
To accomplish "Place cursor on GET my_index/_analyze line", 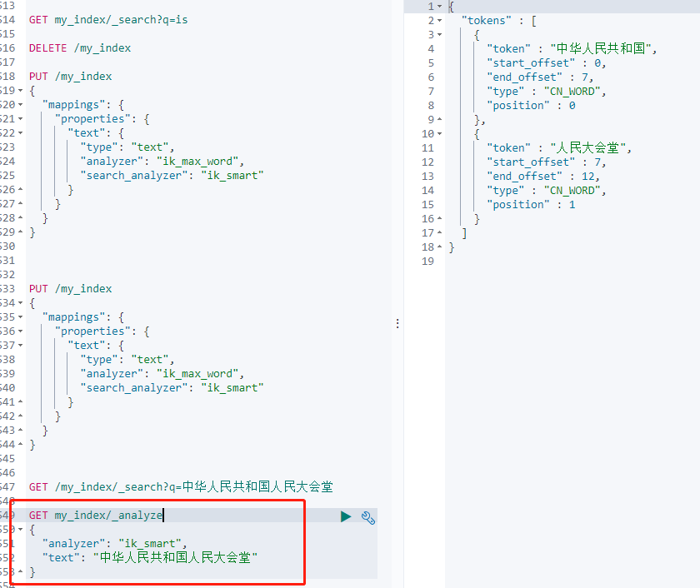I will 96,516.
